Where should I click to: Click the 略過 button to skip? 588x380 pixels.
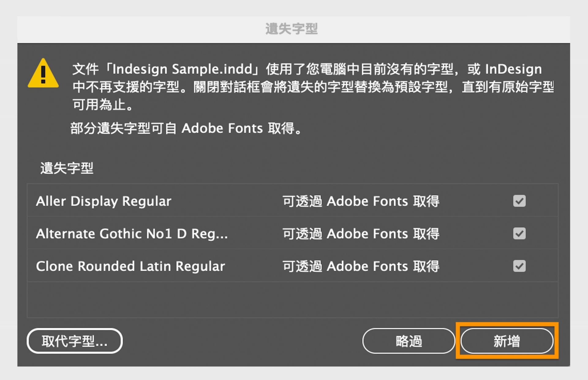tap(409, 341)
